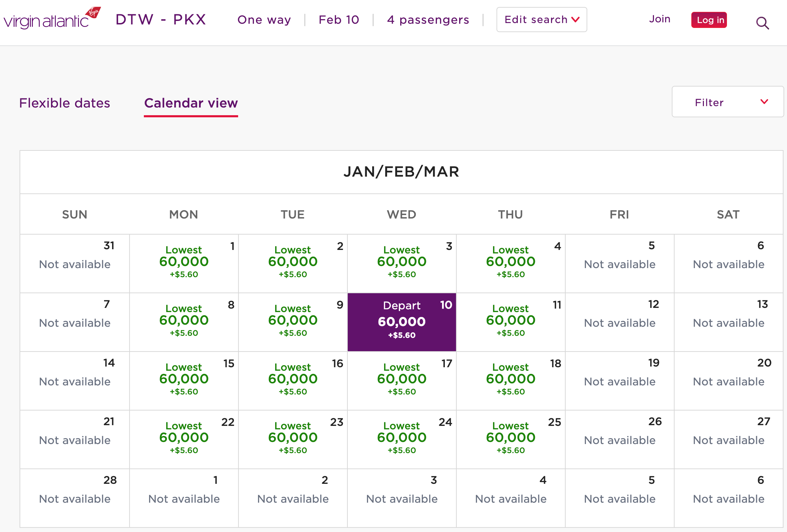Choose Monday 1 lowest fare
The height and width of the screenshot is (532, 787).
click(184, 263)
